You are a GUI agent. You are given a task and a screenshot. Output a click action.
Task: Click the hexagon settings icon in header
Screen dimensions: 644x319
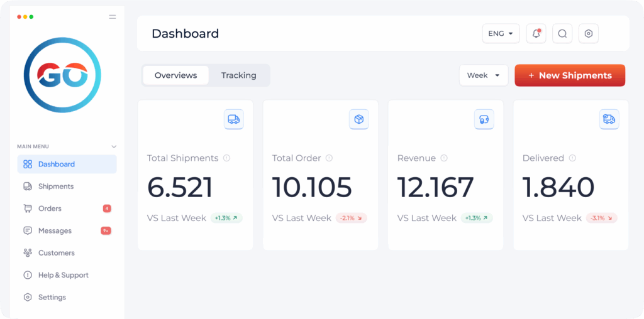(x=589, y=34)
